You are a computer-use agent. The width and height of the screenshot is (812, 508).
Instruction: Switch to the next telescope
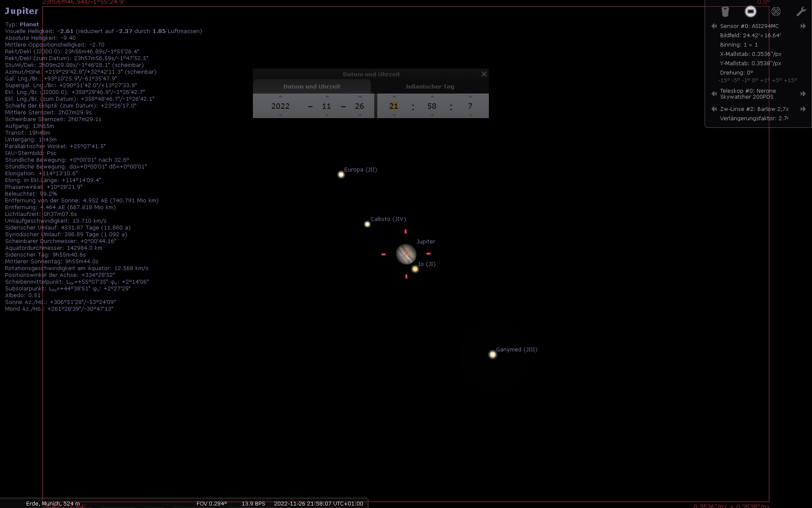(803, 94)
